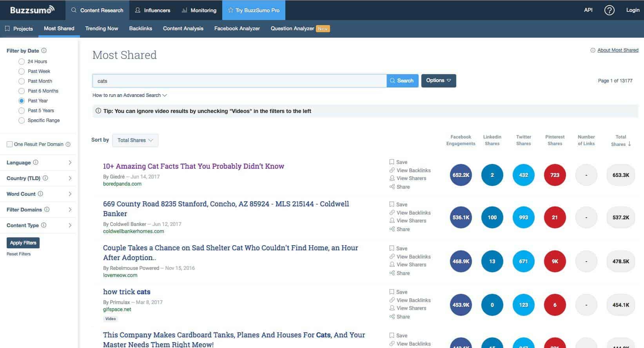This screenshot has height=348, width=644.
Task: Switch to the Backlinks tab
Action: [x=141, y=29]
